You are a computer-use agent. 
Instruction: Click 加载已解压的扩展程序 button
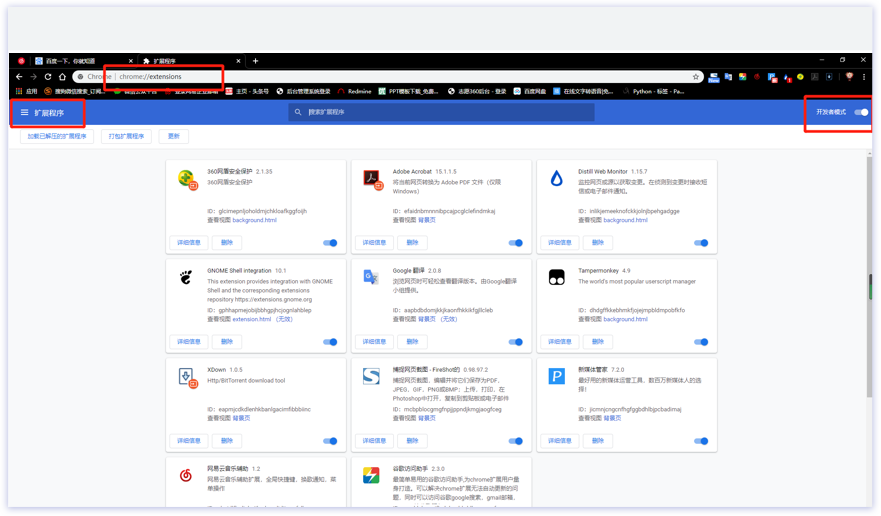[57, 136]
